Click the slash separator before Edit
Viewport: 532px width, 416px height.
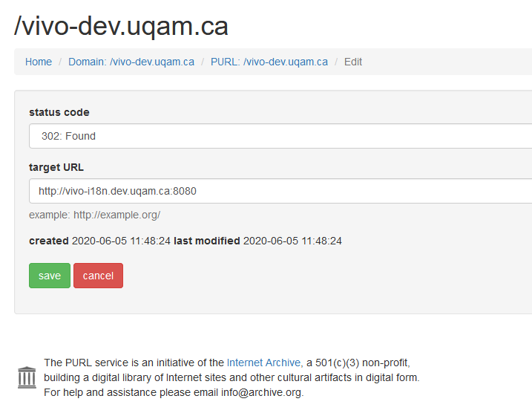click(x=336, y=62)
